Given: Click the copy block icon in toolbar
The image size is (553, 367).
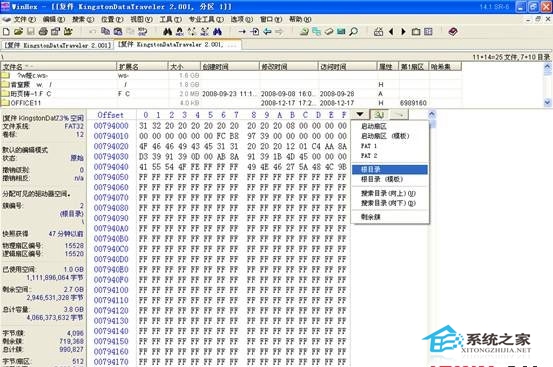Looking at the screenshot, I should coord(105,32).
